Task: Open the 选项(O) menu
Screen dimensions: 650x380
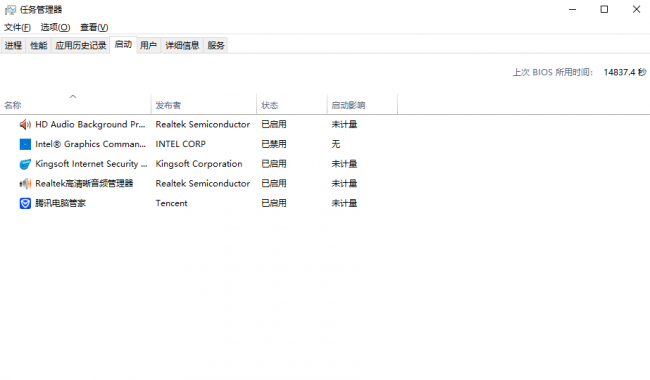Action: [x=55, y=27]
